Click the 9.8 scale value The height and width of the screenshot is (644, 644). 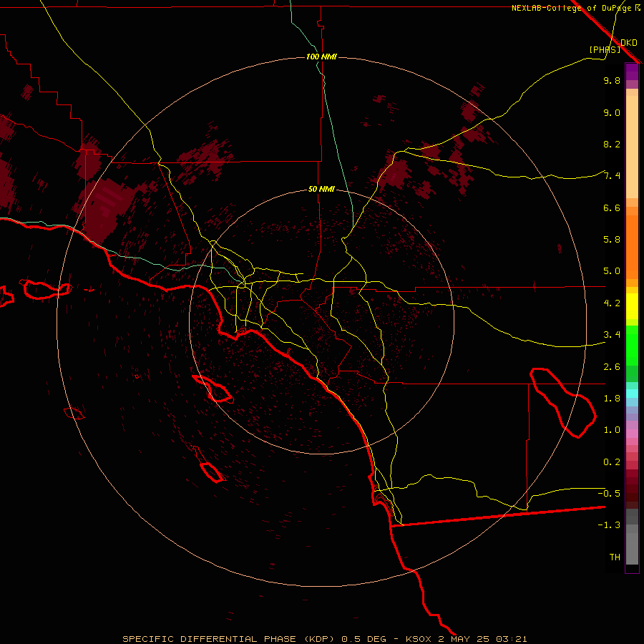612,80
